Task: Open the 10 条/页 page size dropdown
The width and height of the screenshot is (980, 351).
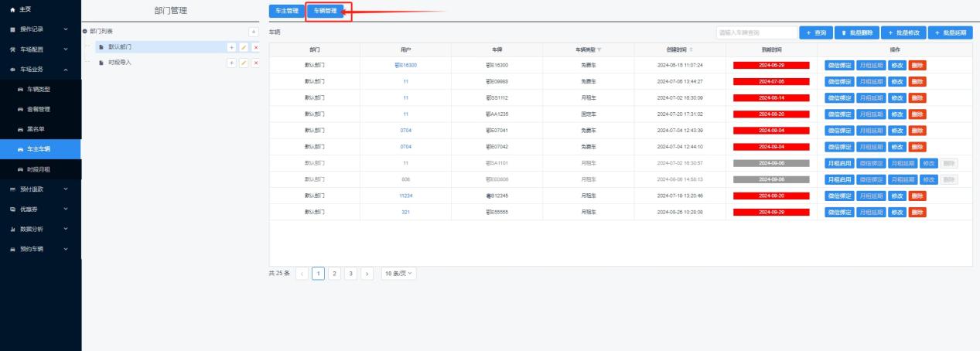Action: [399, 273]
